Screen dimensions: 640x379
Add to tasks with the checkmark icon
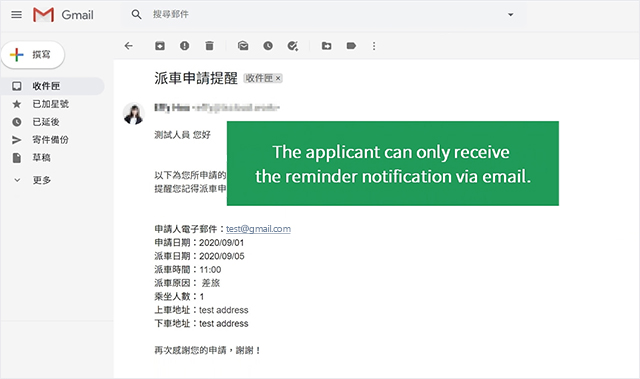coord(293,46)
